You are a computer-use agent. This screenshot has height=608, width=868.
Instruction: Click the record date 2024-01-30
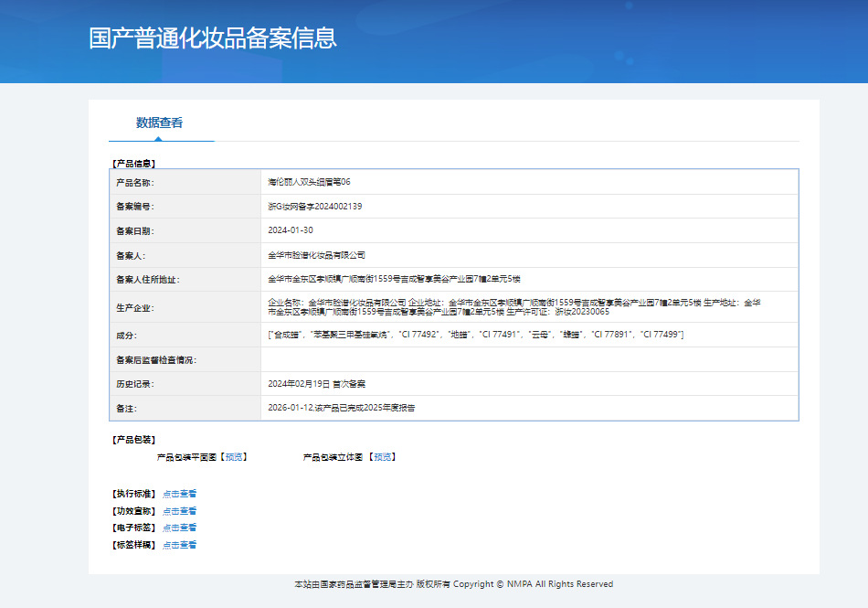pos(291,230)
